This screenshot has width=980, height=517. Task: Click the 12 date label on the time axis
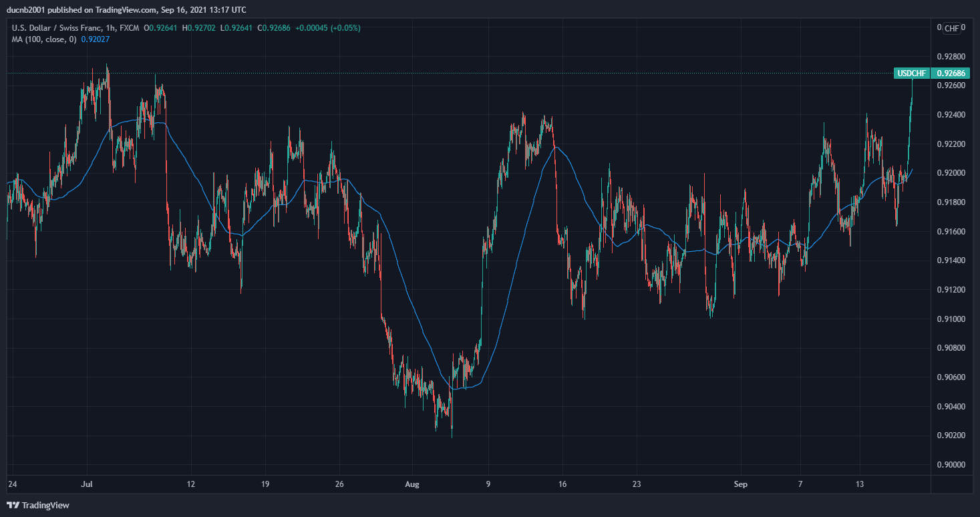[191, 484]
